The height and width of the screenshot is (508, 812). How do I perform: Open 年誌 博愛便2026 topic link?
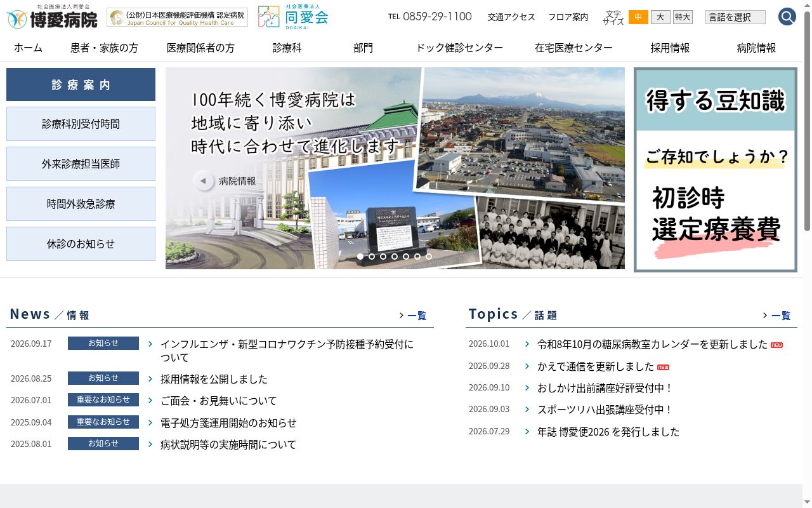pyautogui.click(x=608, y=432)
